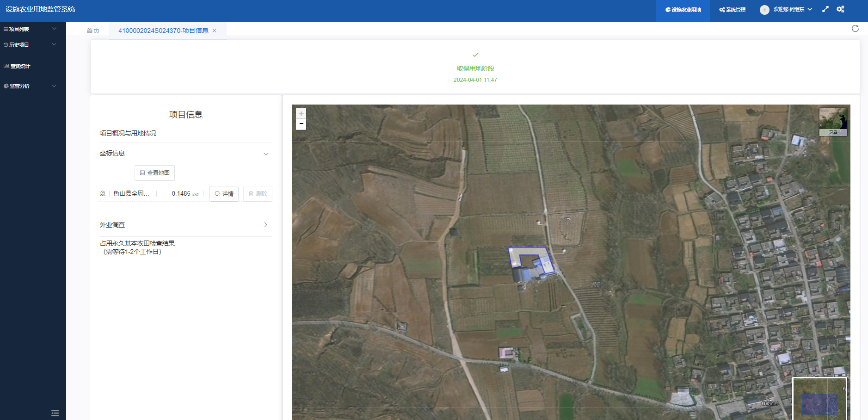Zoom out on the map
The width and height of the screenshot is (868, 420).
[301, 124]
